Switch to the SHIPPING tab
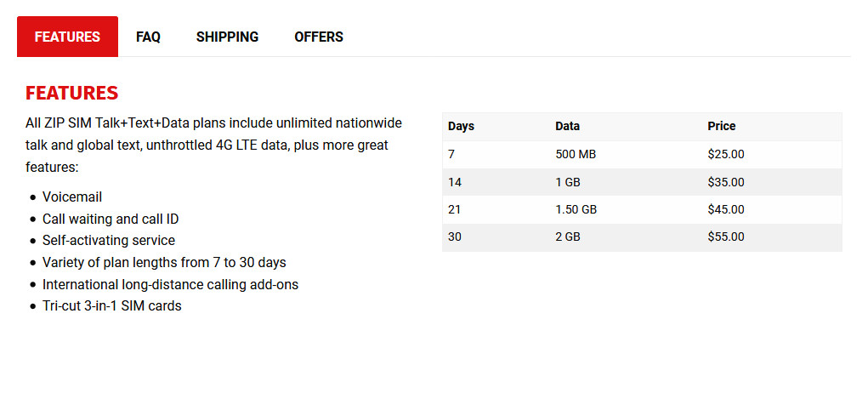The width and height of the screenshot is (868, 399). pos(228,37)
